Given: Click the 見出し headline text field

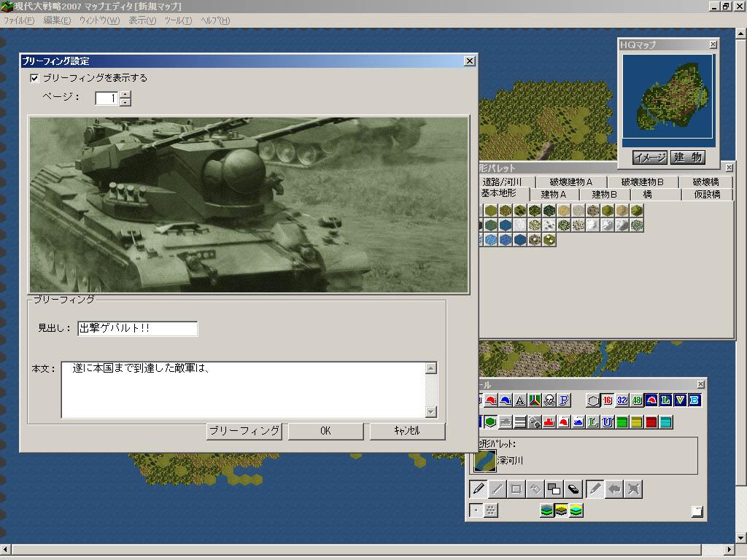Looking at the screenshot, I should (137, 329).
